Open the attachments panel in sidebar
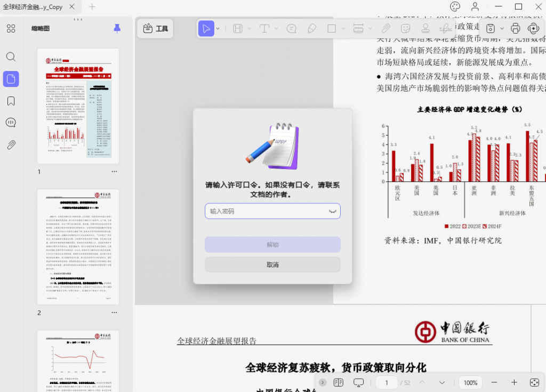 11,145
